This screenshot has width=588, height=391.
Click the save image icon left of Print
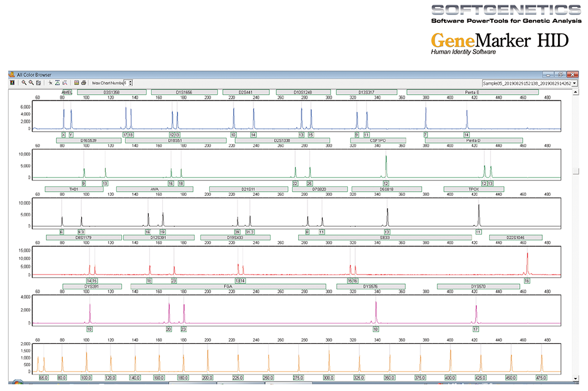click(x=76, y=83)
